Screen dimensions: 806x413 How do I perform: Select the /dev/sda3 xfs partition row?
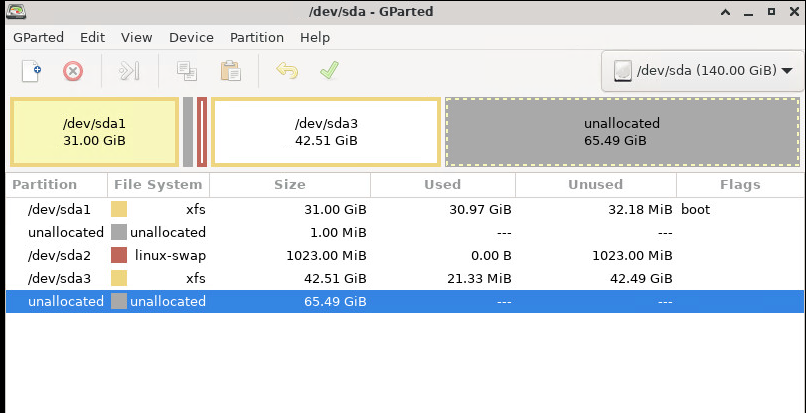click(405, 278)
